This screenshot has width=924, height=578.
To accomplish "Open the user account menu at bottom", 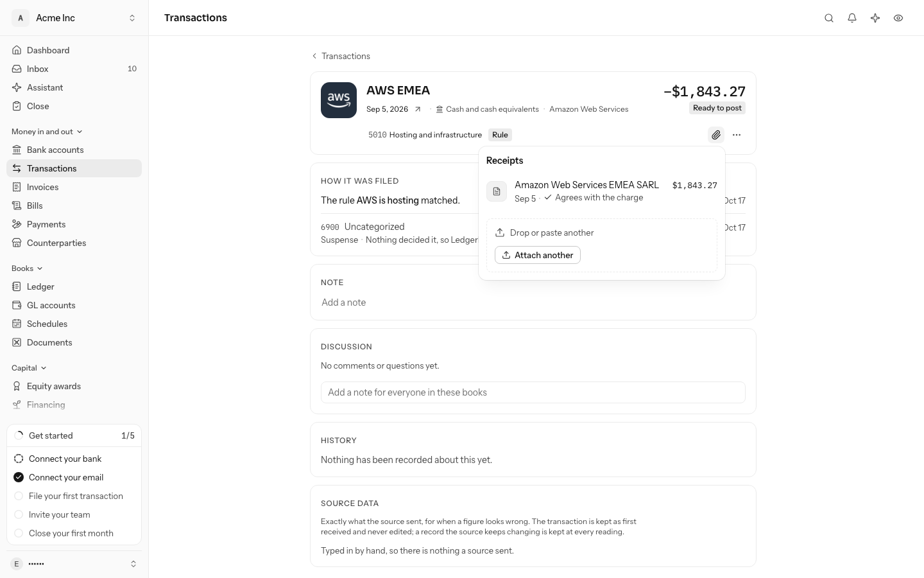I will (x=74, y=564).
